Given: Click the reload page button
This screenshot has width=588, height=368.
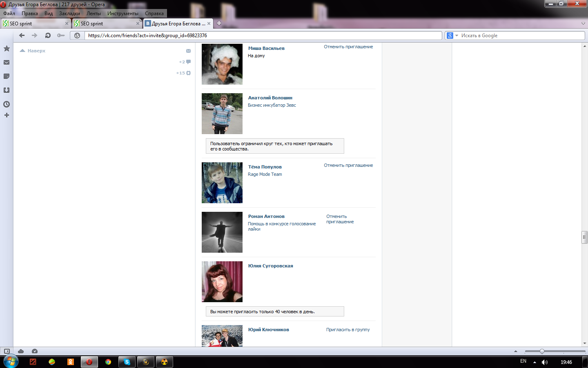Looking at the screenshot, I should pyautogui.click(x=48, y=36).
